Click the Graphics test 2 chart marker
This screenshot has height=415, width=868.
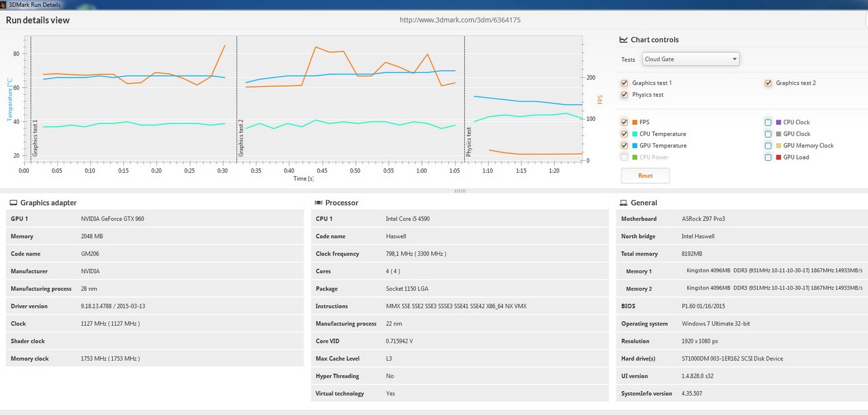click(241, 138)
